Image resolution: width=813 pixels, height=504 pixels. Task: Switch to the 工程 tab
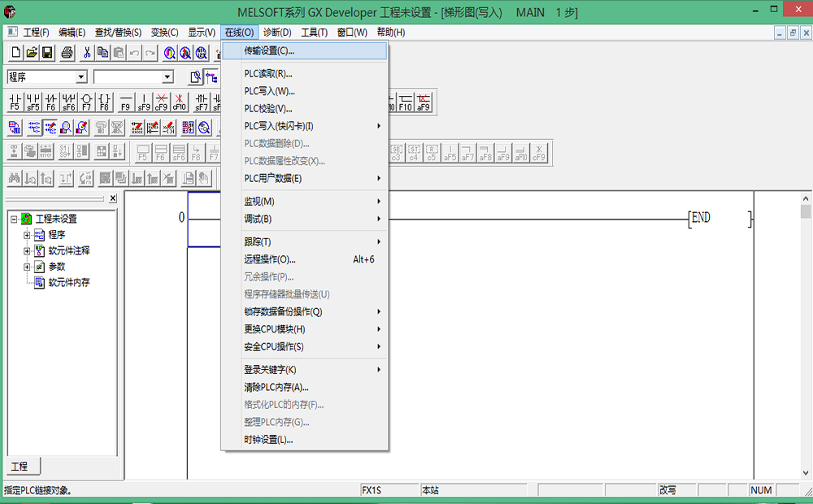pyautogui.click(x=20, y=467)
